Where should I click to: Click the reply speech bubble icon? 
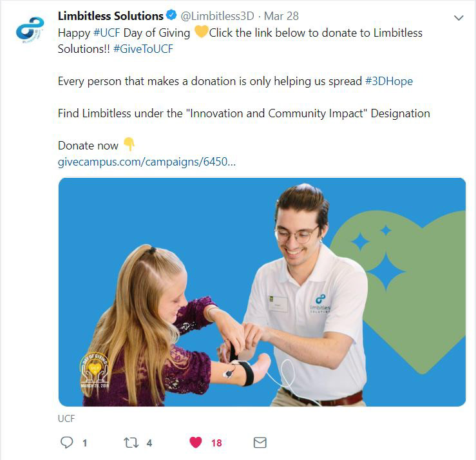pyautogui.click(x=67, y=443)
